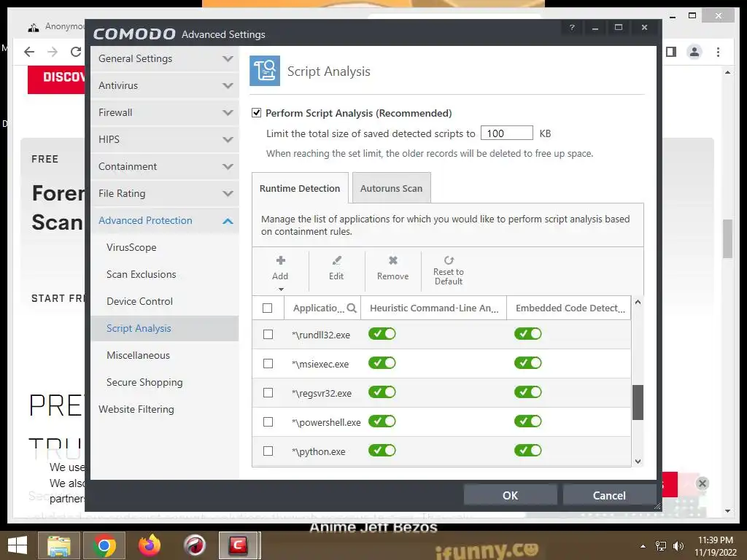The image size is (747, 560).
Task: Reload the browser page
Action: pos(76,52)
